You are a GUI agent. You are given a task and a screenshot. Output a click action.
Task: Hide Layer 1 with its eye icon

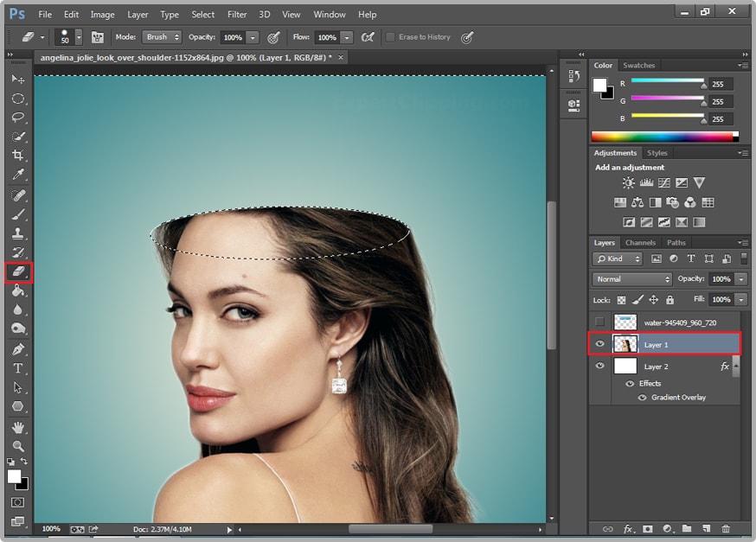tap(599, 344)
